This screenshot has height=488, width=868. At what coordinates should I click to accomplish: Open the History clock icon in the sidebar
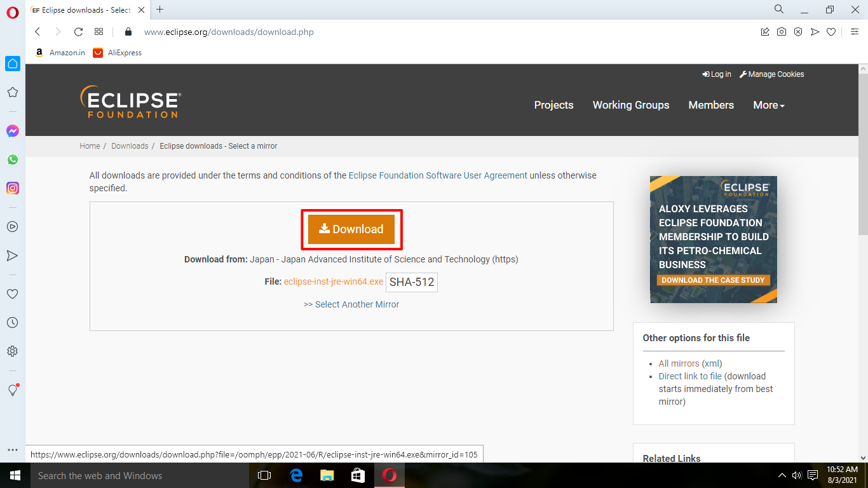tap(12, 323)
